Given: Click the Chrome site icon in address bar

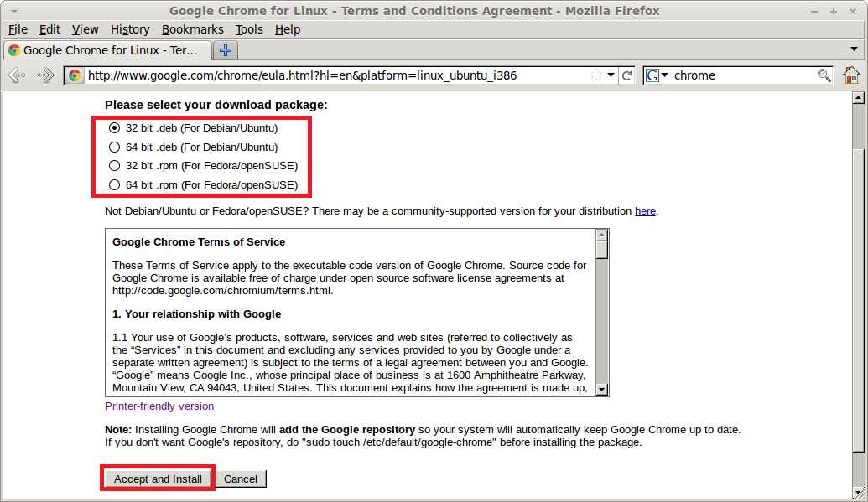Looking at the screenshot, I should 75,75.
